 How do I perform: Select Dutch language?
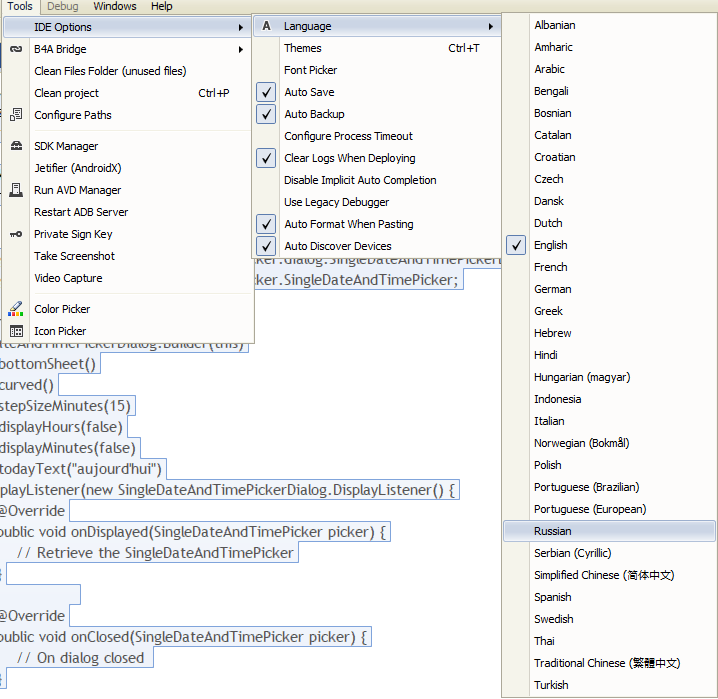pyautogui.click(x=548, y=223)
